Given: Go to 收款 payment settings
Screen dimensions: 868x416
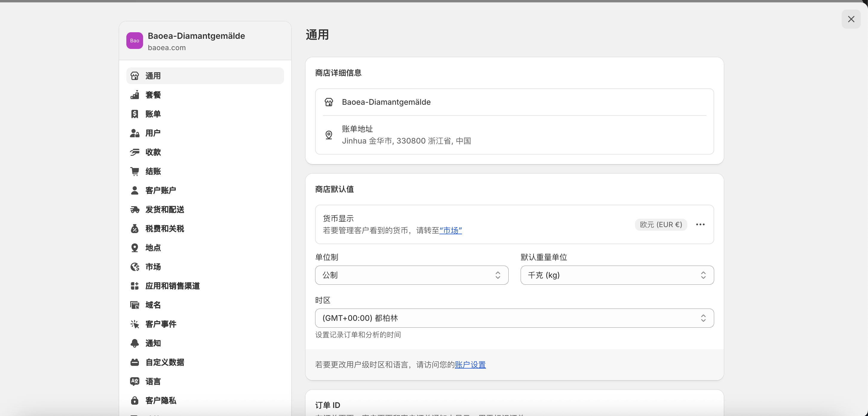Looking at the screenshot, I should pos(205,152).
